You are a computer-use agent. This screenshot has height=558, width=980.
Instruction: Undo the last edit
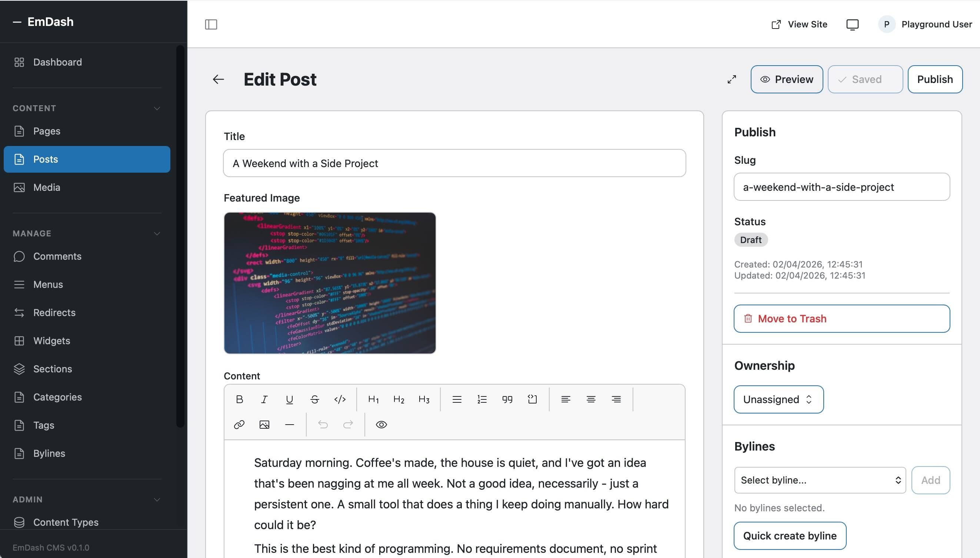(x=323, y=424)
